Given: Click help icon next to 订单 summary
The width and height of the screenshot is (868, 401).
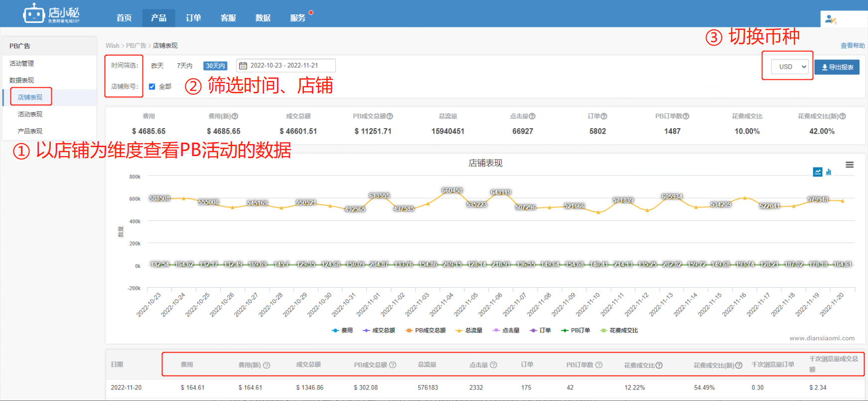Looking at the screenshot, I should coord(604,116).
